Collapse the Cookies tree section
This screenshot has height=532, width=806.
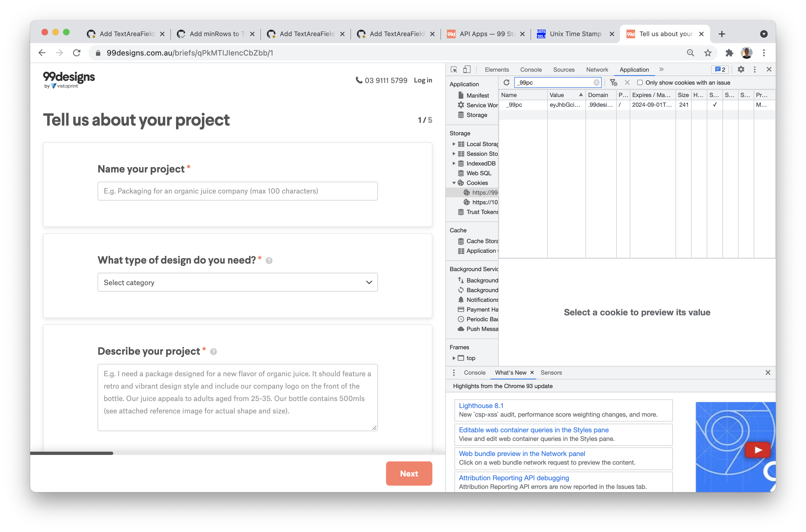click(454, 183)
